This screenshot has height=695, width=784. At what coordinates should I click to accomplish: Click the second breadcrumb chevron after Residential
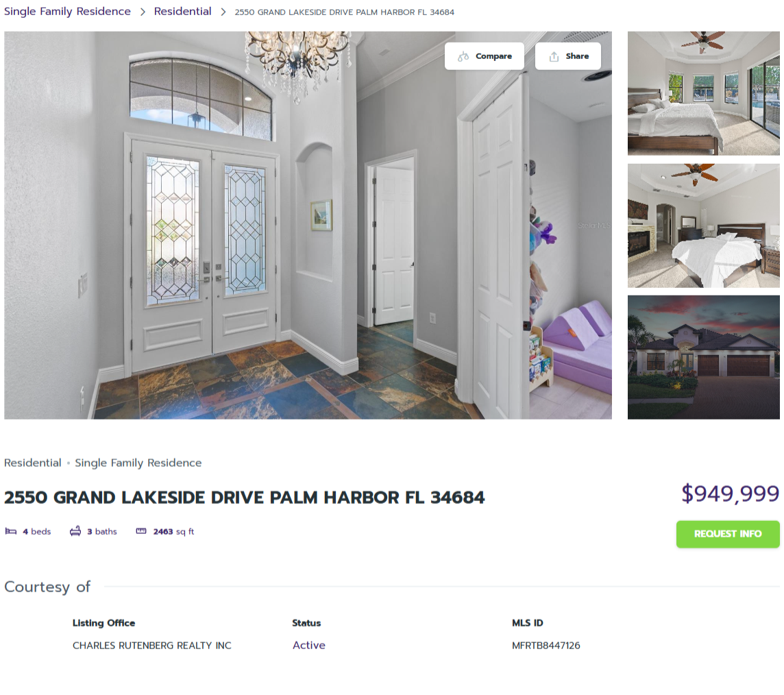pyautogui.click(x=223, y=12)
